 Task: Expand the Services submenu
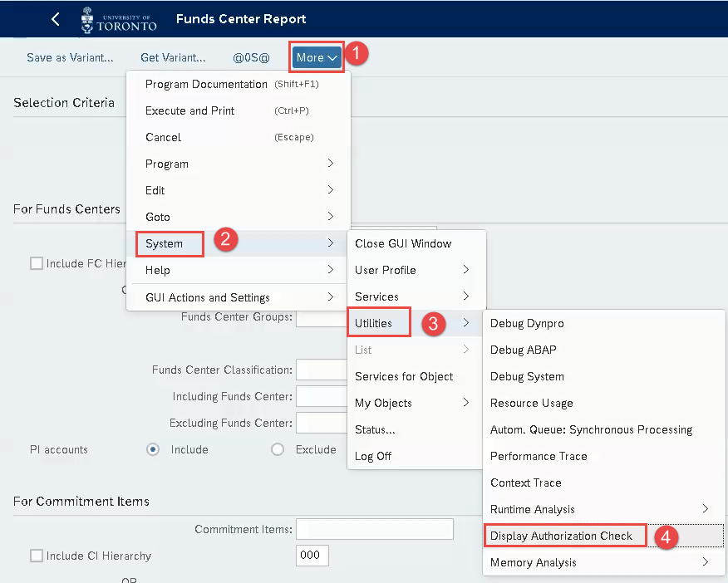416,296
